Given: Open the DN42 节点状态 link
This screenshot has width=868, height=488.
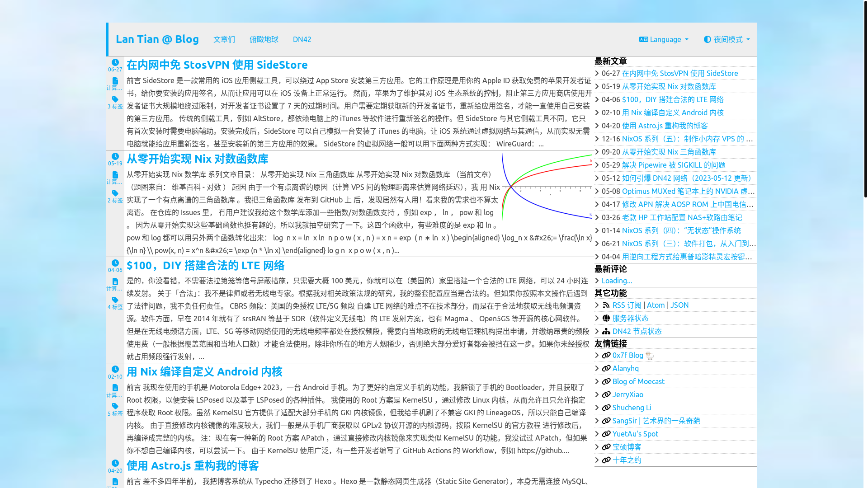Looking at the screenshot, I should coord(637,332).
